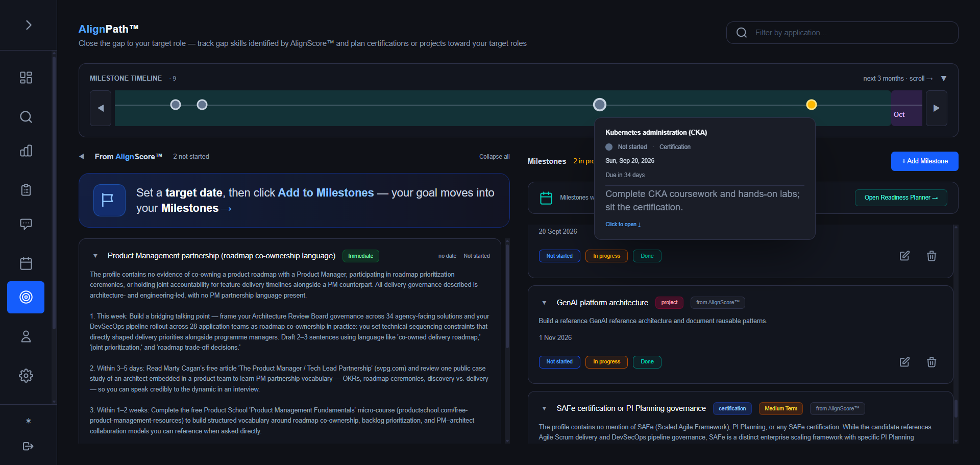Click 'Click to open' link in CKA tooltip
980x465 pixels.
click(623, 224)
